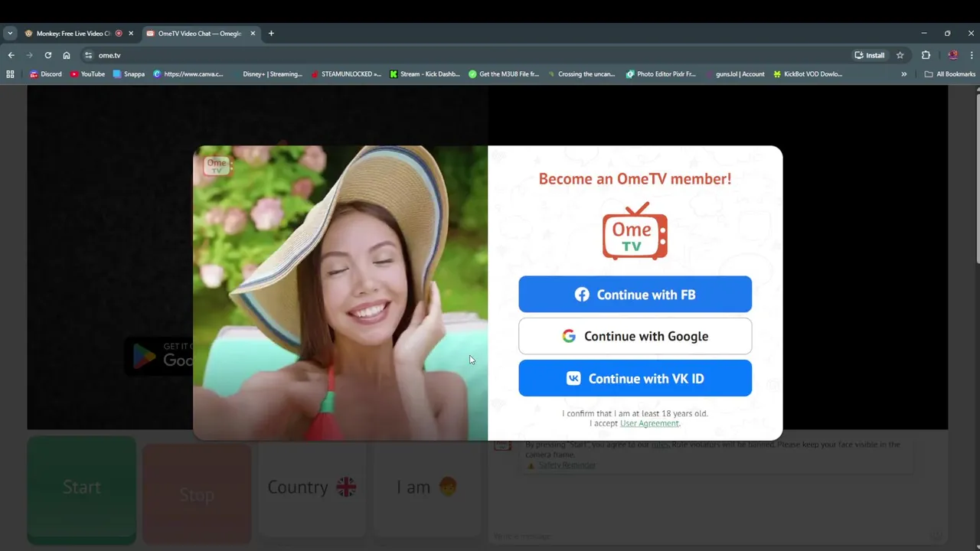Open the STEAMUNLOCKED bookmark
The width and height of the screenshot is (980, 551).
pos(346,74)
